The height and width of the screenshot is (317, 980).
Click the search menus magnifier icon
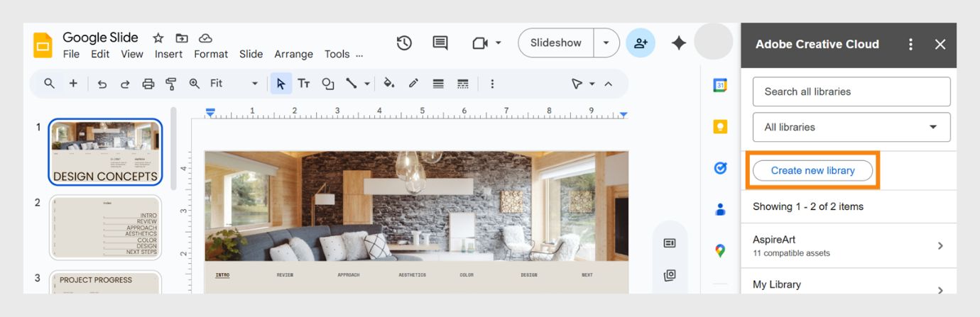point(49,84)
